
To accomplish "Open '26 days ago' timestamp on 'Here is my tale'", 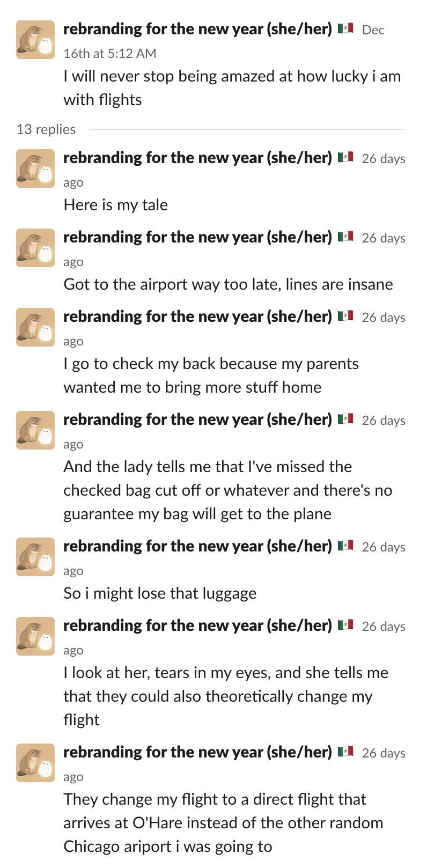I will click(x=234, y=170).
